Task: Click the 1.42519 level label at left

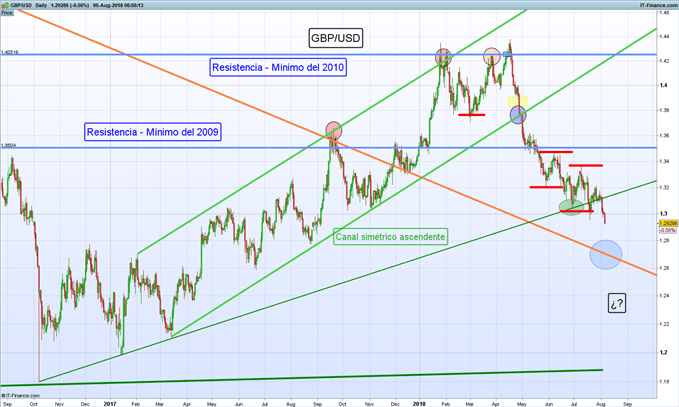Action: (x=10, y=52)
